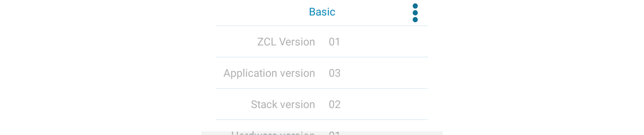
Task: Click the cut-off Hardware version value
Action: (334, 133)
